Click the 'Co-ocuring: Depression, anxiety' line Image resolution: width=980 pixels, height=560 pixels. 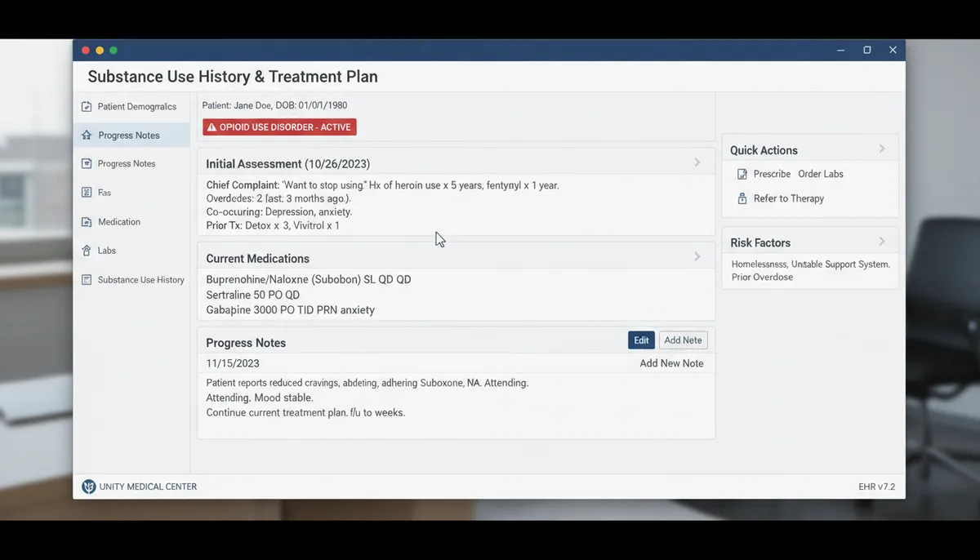[x=279, y=212]
